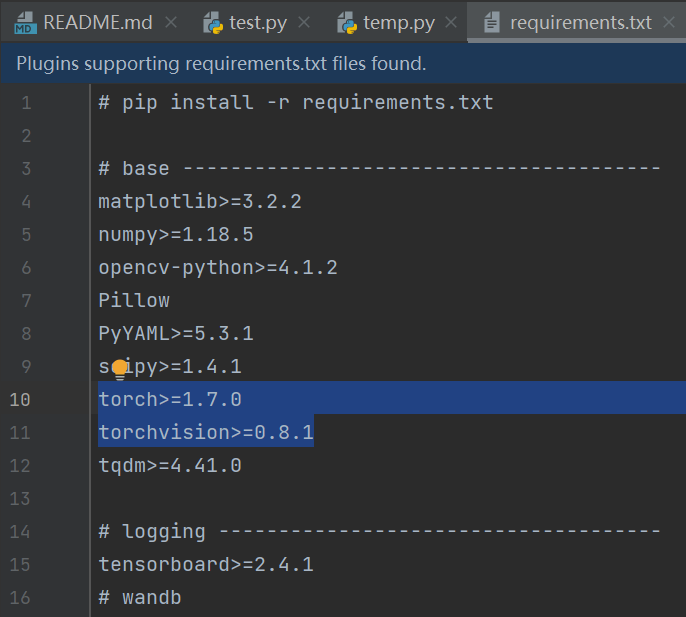Viewport: 686px width, 617px height.
Task: Close the requirements.txt tab
Action: coord(669,22)
